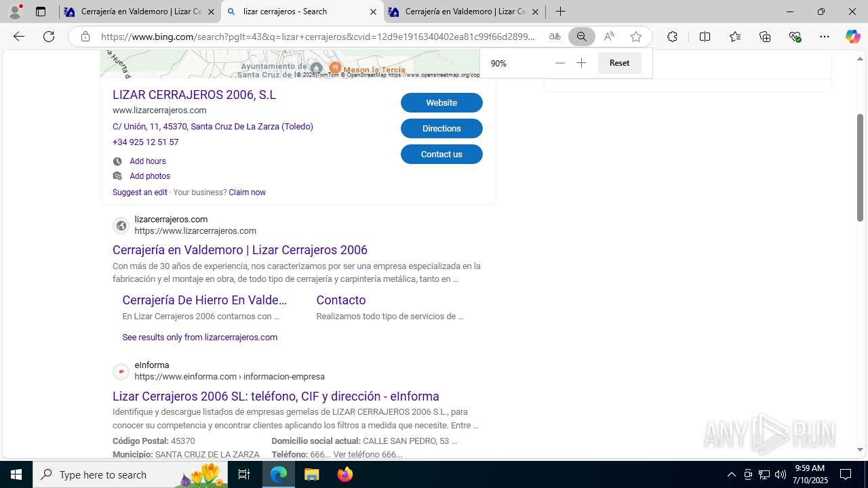Open Contacto sublink
Viewport: 868px width, 488px height.
coord(341,300)
